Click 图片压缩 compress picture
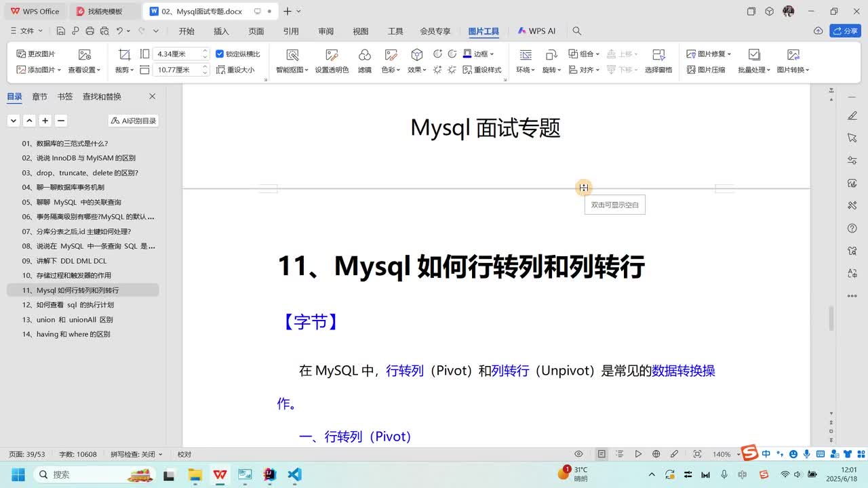 tap(706, 70)
